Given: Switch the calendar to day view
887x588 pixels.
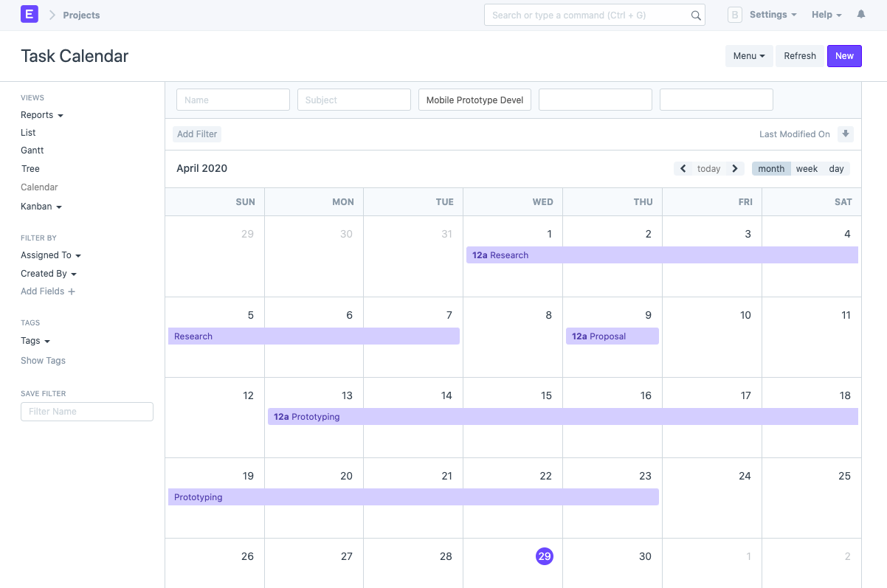Looking at the screenshot, I should coord(835,168).
